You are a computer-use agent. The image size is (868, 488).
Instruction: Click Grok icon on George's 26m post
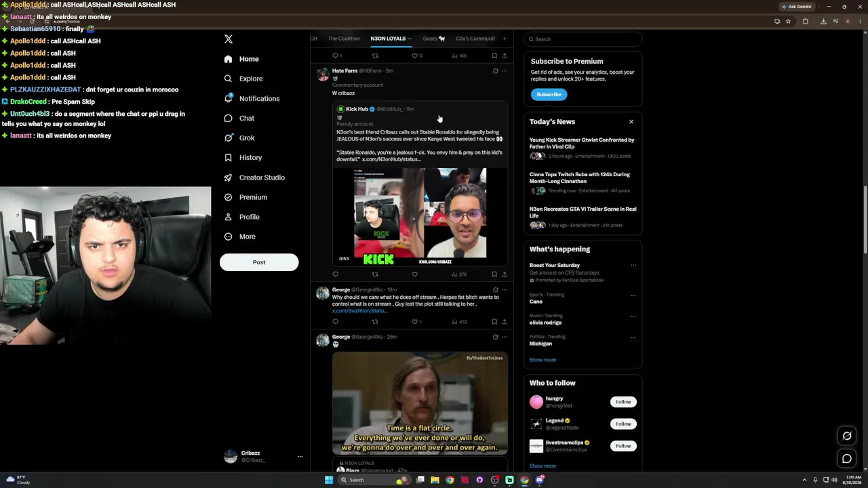[495, 337]
